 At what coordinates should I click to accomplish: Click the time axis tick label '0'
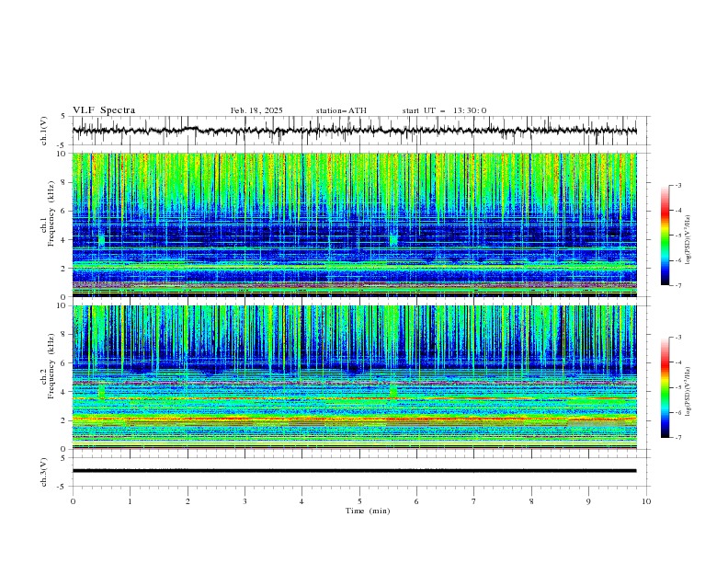pyautogui.click(x=73, y=501)
